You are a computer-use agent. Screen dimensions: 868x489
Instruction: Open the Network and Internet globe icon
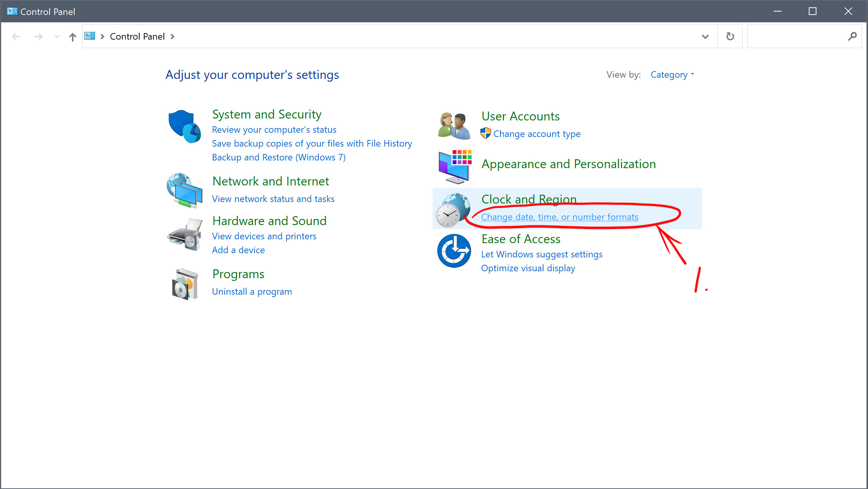tap(185, 190)
